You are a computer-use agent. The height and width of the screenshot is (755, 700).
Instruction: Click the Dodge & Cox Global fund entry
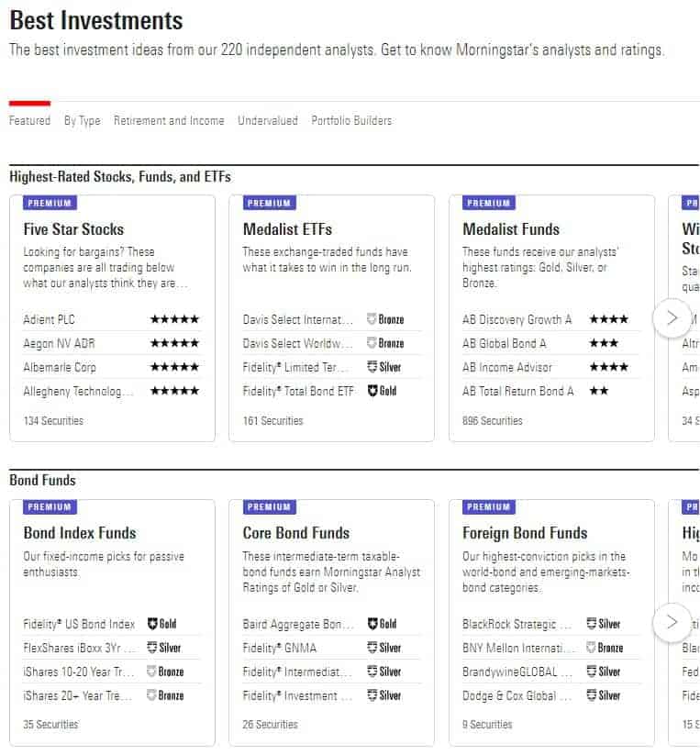pyautogui.click(x=514, y=695)
